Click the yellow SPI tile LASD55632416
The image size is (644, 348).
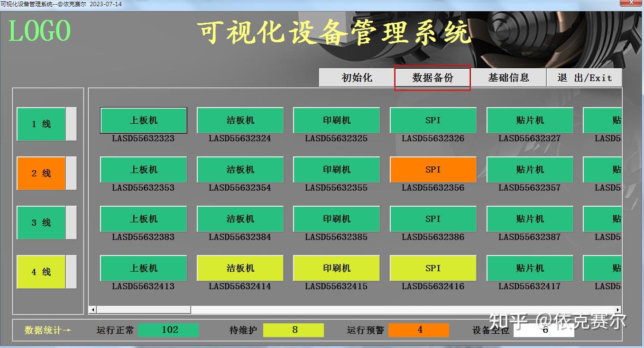pos(432,268)
